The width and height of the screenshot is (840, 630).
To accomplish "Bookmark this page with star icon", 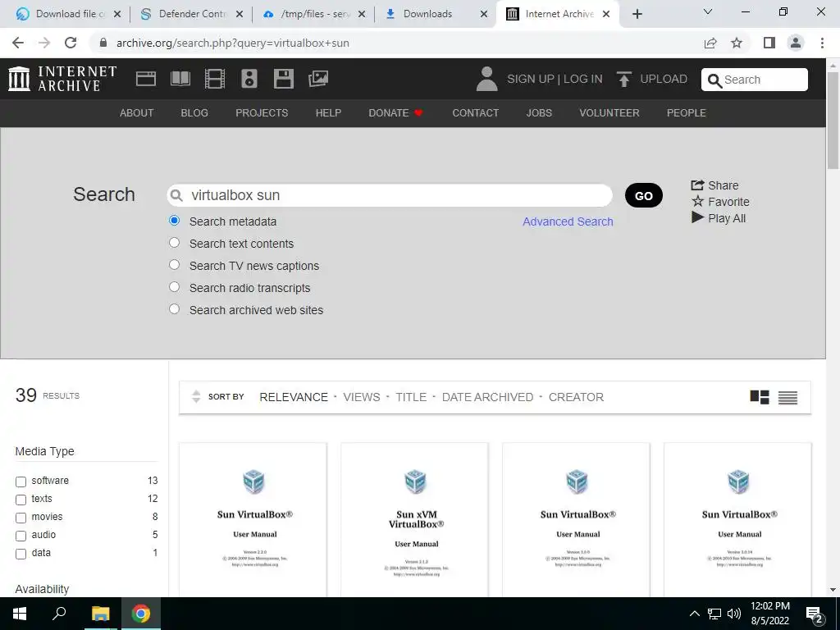I will (737, 43).
